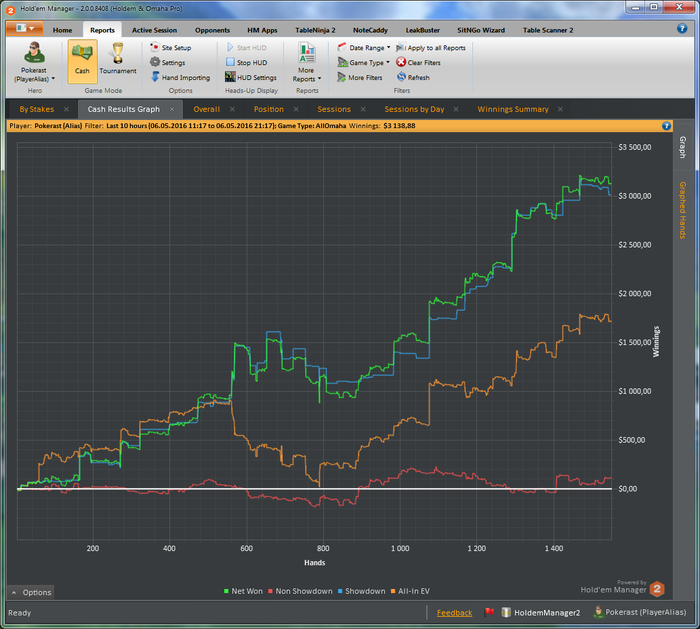
Task: Click Stop HUD
Action: click(x=246, y=62)
